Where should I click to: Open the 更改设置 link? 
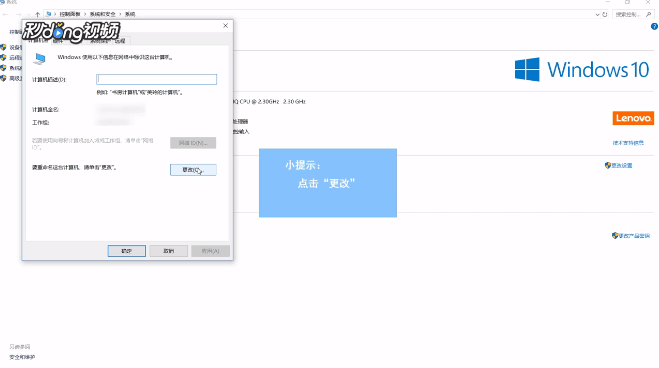(x=622, y=166)
